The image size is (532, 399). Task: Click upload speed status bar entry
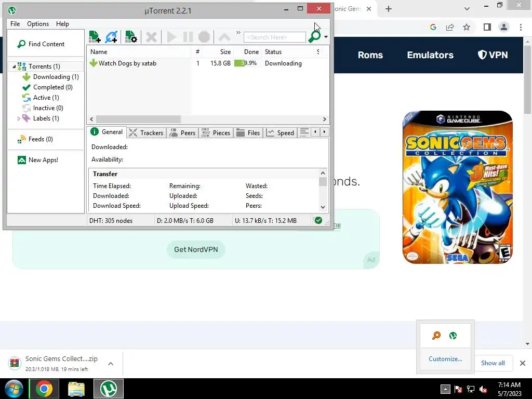[265, 220]
